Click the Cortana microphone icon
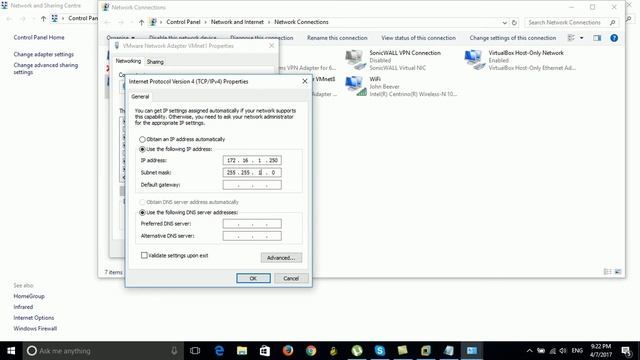This screenshot has width=640, height=360. pos(174,351)
